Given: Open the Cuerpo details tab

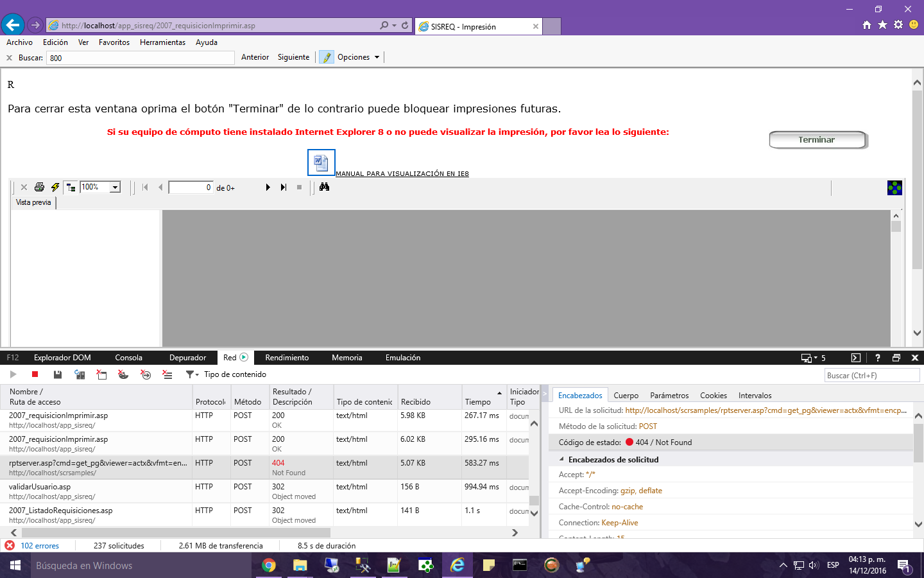Looking at the screenshot, I should (x=626, y=396).
